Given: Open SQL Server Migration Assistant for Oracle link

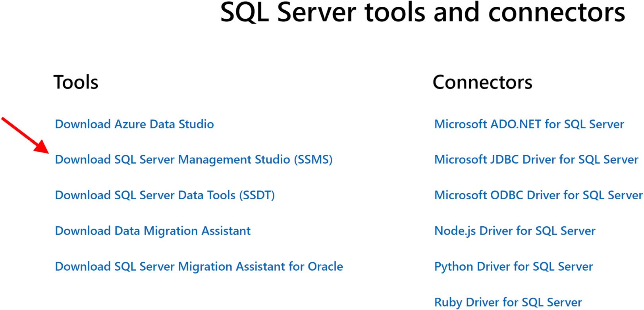Looking at the screenshot, I should click(199, 266).
